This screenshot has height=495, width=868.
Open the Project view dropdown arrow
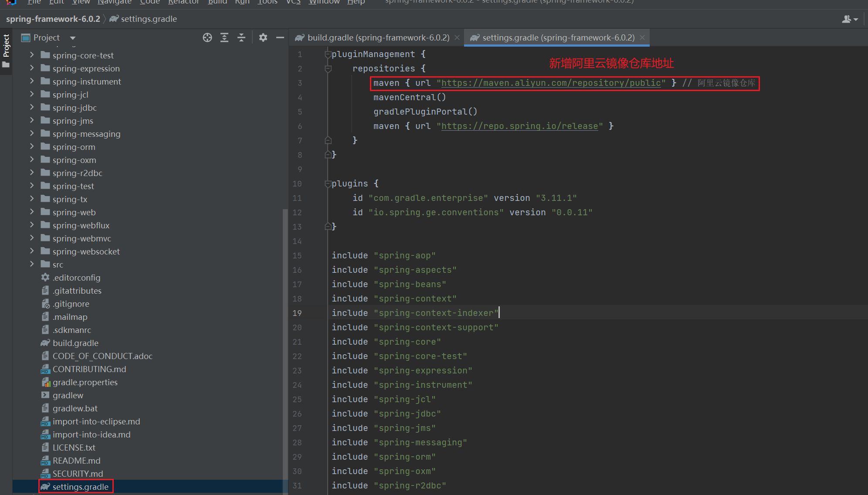tap(73, 38)
